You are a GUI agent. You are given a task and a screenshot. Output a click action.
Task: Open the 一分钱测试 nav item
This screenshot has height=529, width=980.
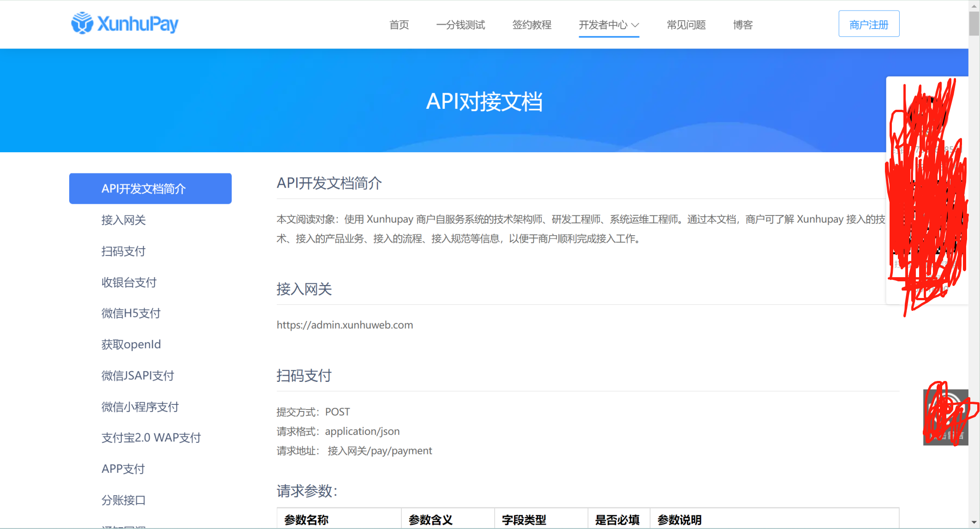tap(460, 25)
